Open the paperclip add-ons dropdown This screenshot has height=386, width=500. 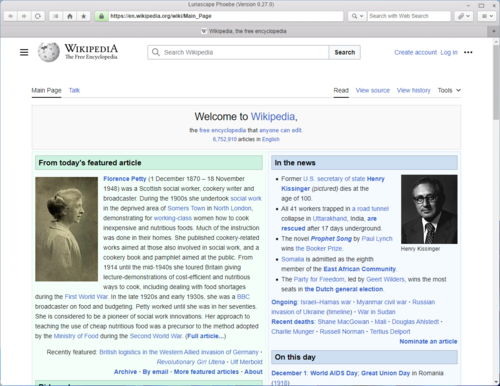[x=464, y=16]
